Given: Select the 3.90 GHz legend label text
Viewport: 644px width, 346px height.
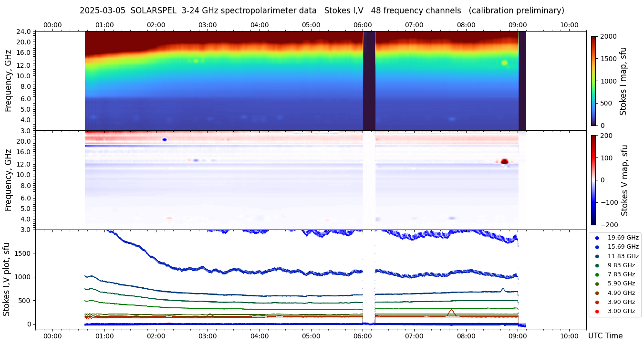Looking at the screenshot, I should (x=621, y=302).
